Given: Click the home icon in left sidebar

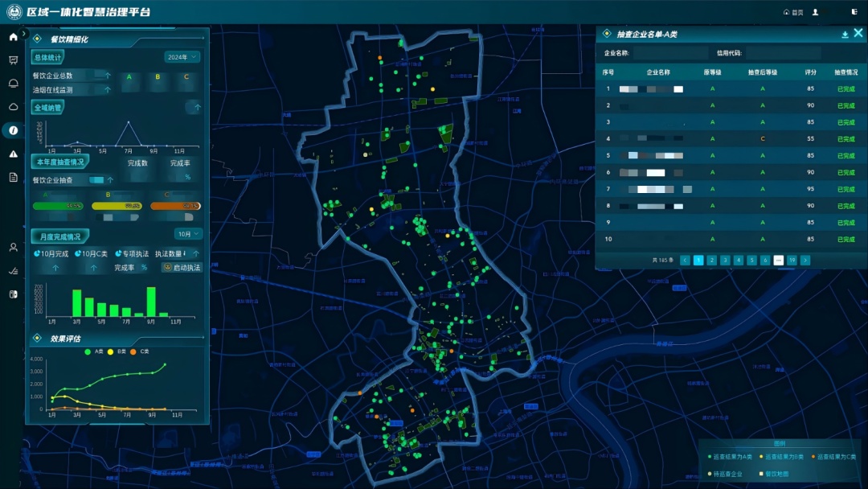Looking at the screenshot, I should (13, 37).
